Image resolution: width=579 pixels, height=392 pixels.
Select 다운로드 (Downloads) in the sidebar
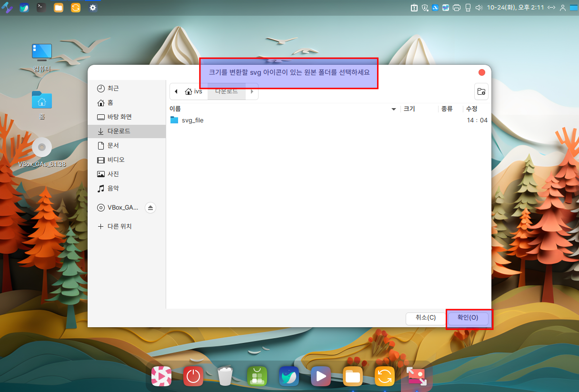tap(127, 131)
